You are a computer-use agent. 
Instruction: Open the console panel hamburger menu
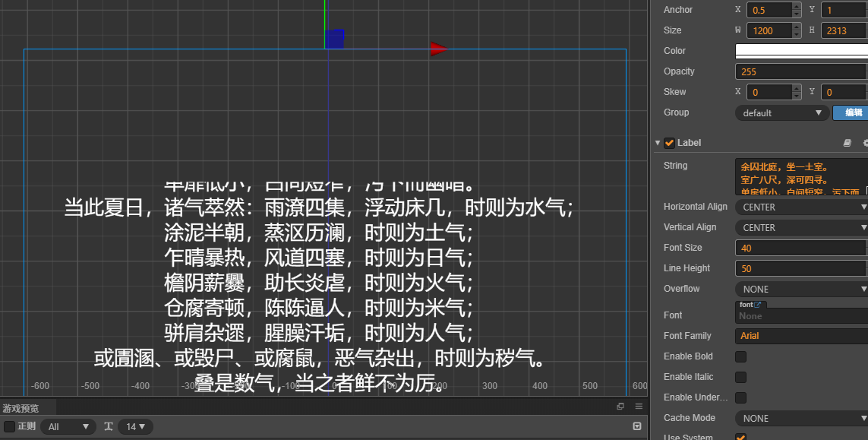tap(638, 407)
